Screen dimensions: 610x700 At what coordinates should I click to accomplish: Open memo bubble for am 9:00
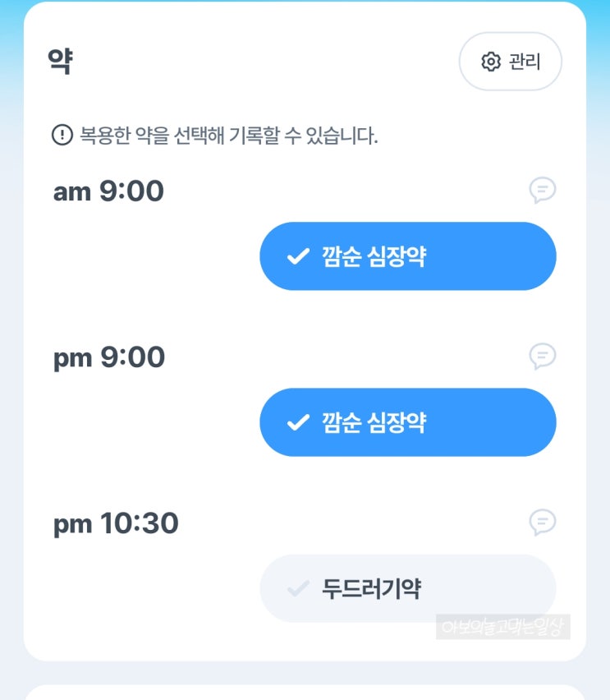coord(542,191)
